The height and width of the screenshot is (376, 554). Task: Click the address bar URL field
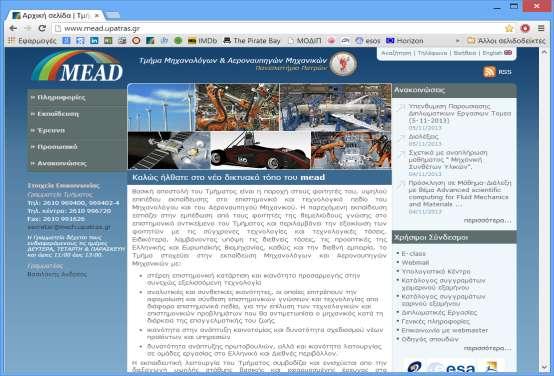click(277, 28)
